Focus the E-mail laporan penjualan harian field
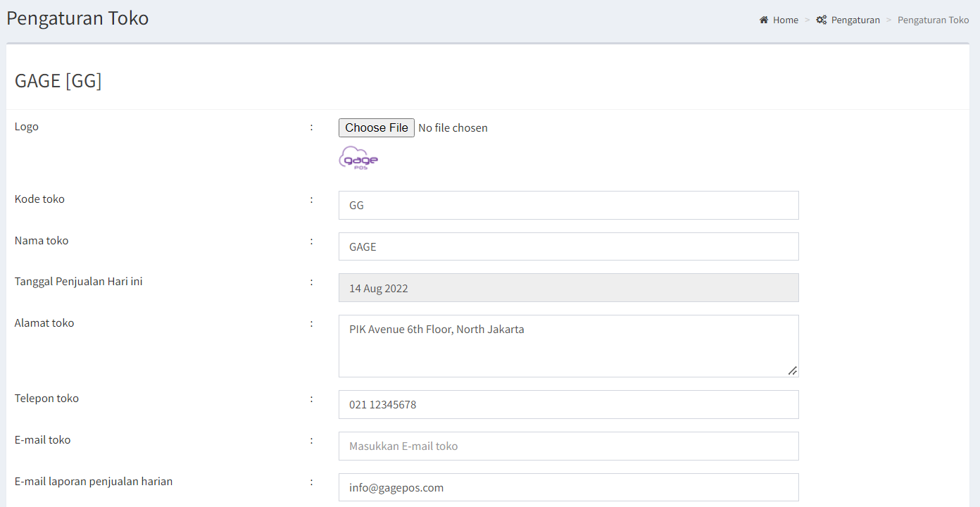 click(x=569, y=487)
